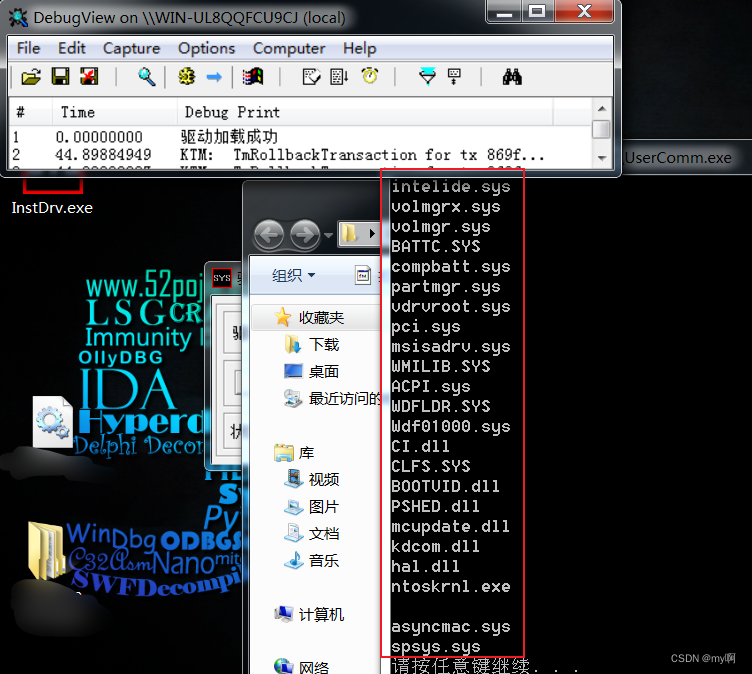Screen dimensions: 752x674
Task: Toggle the Capture magnifying glass icon
Action: [147, 77]
